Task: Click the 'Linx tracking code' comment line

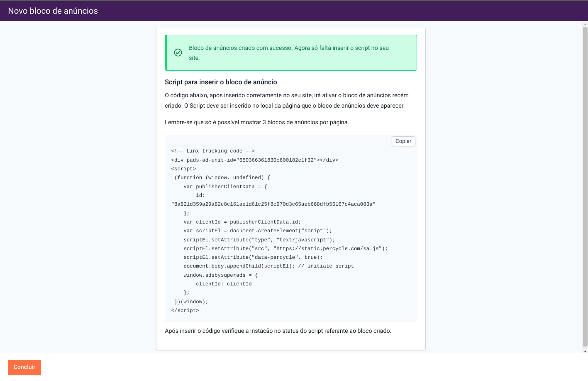Action: tap(213, 151)
